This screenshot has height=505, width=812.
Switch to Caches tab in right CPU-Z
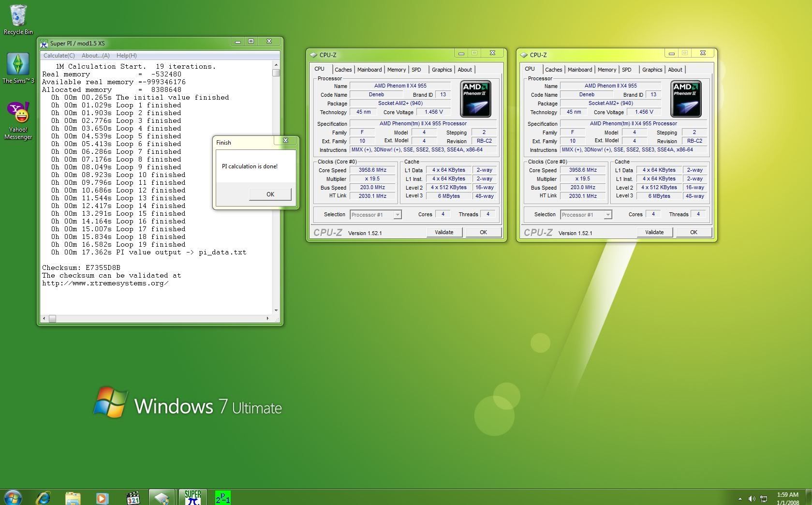click(x=554, y=70)
